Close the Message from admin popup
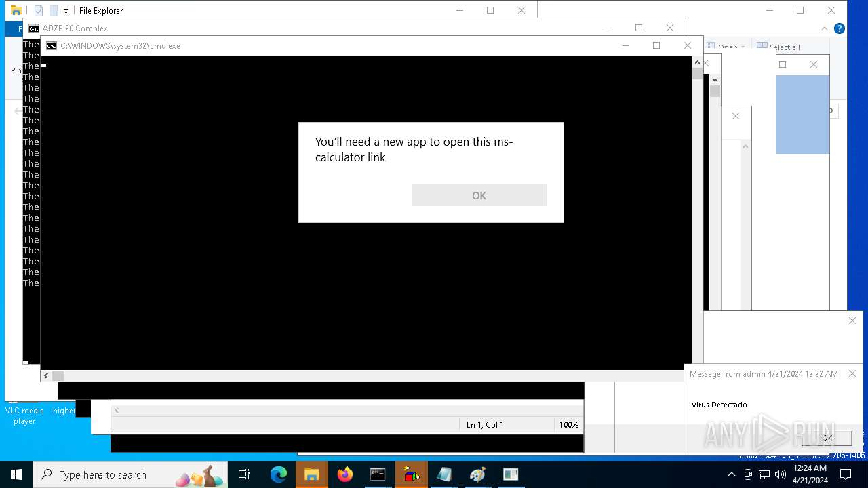The width and height of the screenshot is (868, 488). coord(852,373)
